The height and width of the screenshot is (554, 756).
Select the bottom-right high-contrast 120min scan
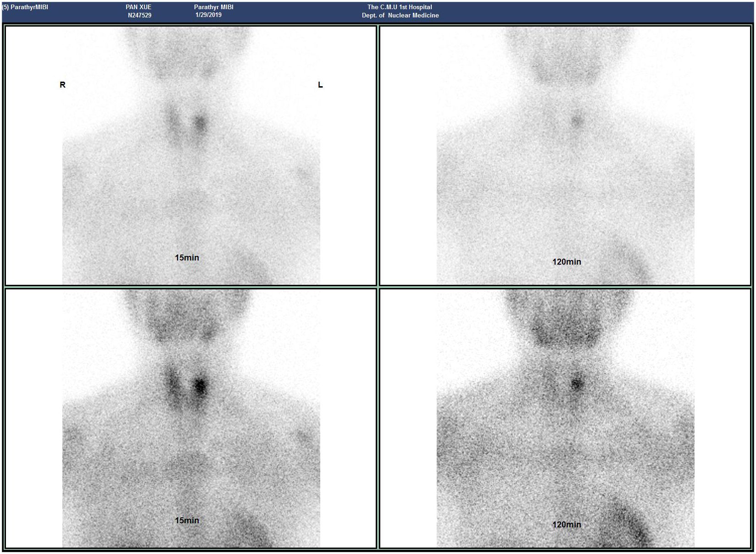click(565, 418)
